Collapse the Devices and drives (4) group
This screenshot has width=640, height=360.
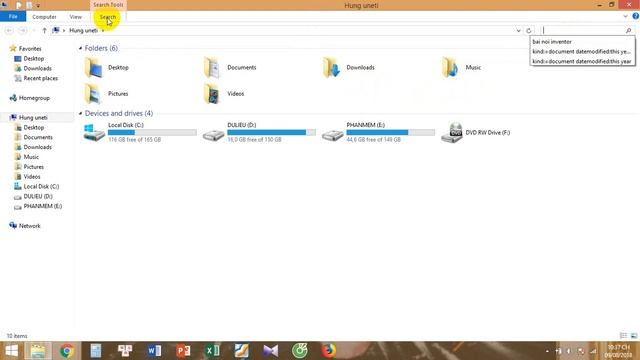(80, 113)
